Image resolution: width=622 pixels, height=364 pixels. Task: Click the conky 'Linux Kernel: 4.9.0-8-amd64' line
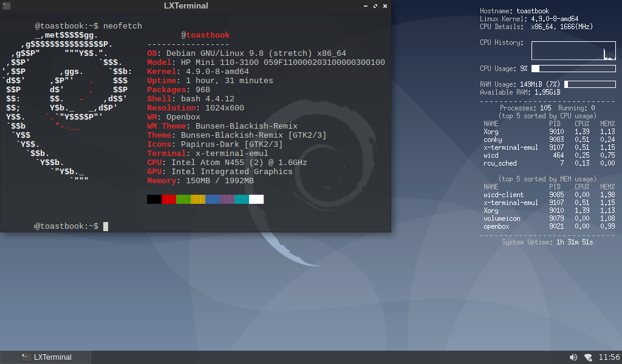coord(529,19)
